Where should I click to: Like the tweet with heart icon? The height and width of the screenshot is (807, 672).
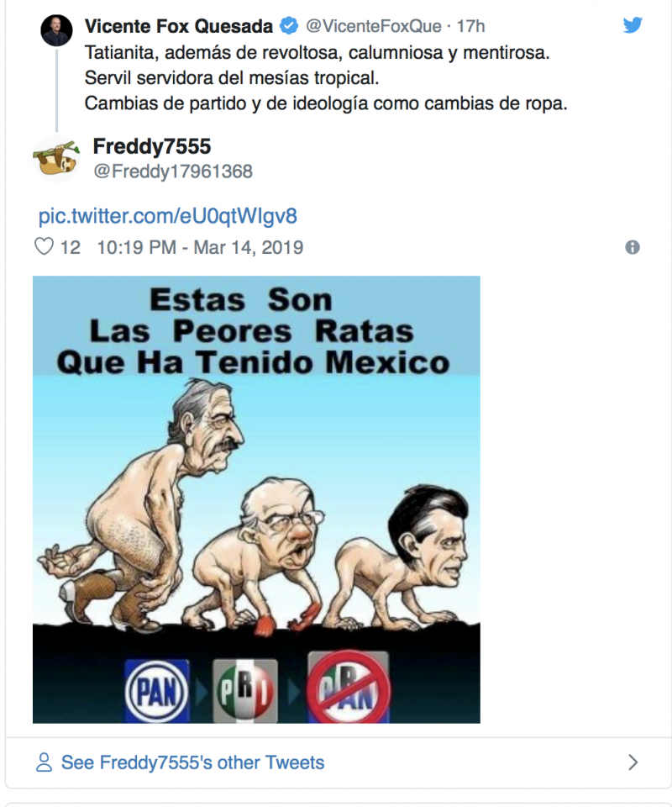point(44,246)
